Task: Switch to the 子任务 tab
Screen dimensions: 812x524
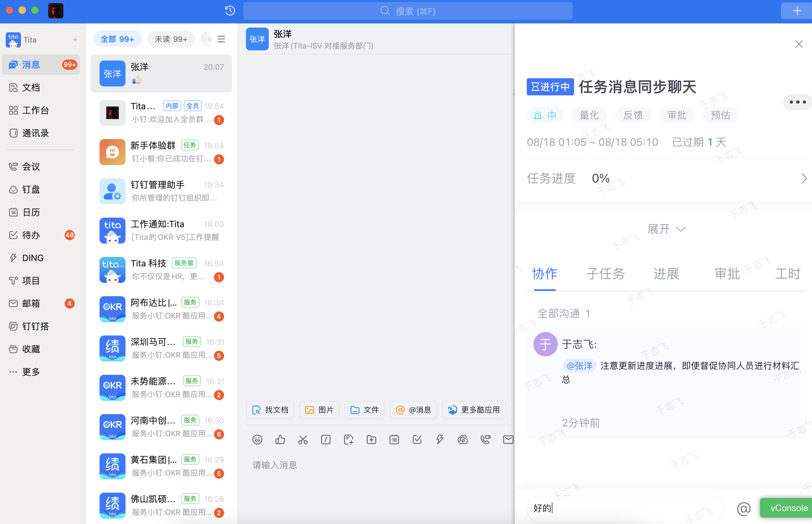Action: [605, 274]
